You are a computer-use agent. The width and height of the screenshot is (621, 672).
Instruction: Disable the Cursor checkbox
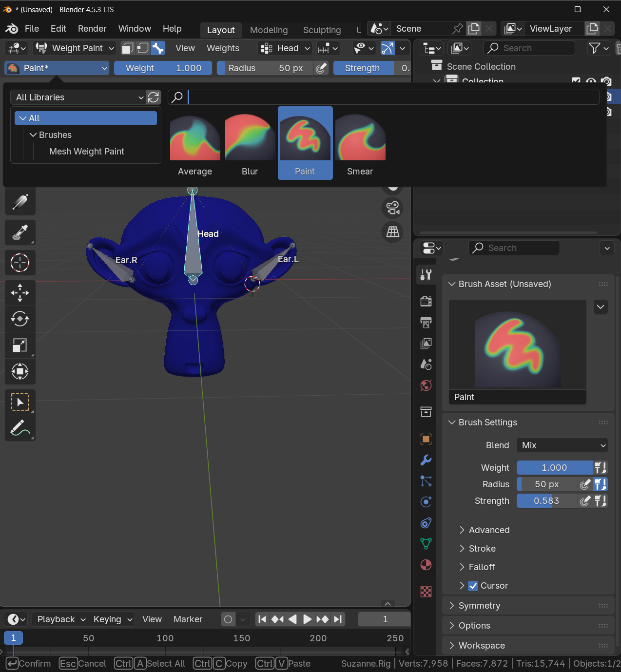473,586
